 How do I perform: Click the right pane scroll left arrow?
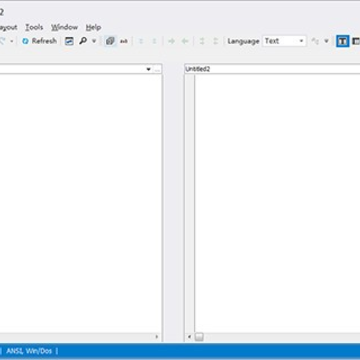189,337
